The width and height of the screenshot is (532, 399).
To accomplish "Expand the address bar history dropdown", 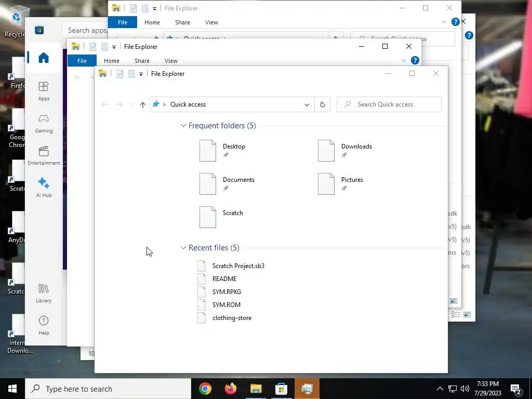I will click(307, 104).
